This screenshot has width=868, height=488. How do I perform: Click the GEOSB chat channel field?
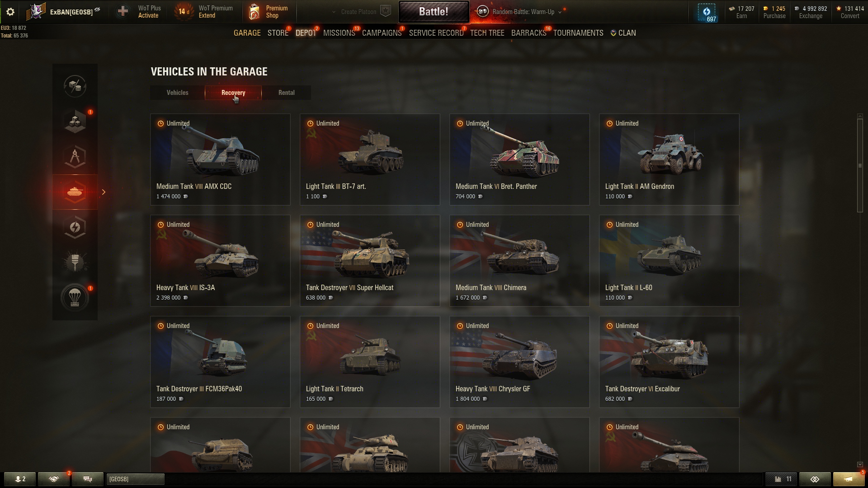click(135, 479)
